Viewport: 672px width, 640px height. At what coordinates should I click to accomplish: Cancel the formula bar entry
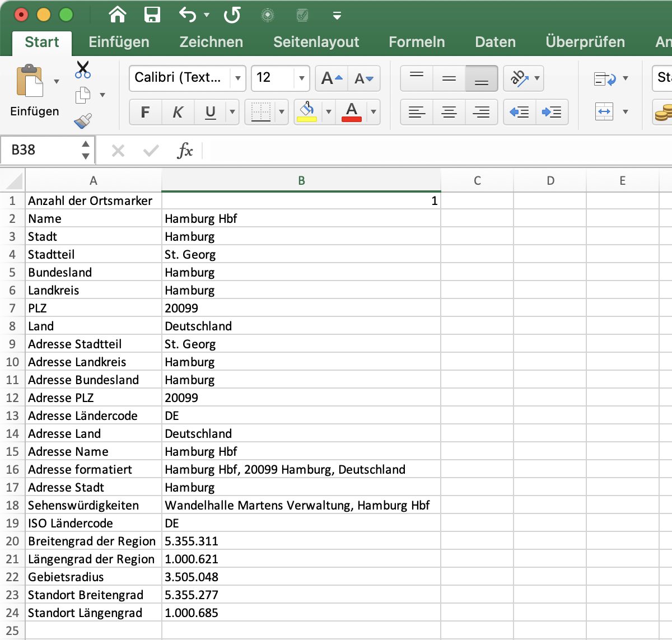tap(118, 150)
